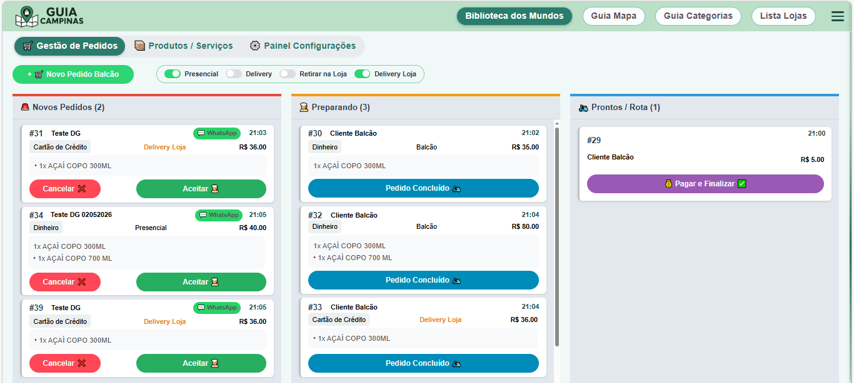This screenshot has height=383, width=854.
Task: Open the Gestão de Pedidos tab
Action: pos(70,46)
